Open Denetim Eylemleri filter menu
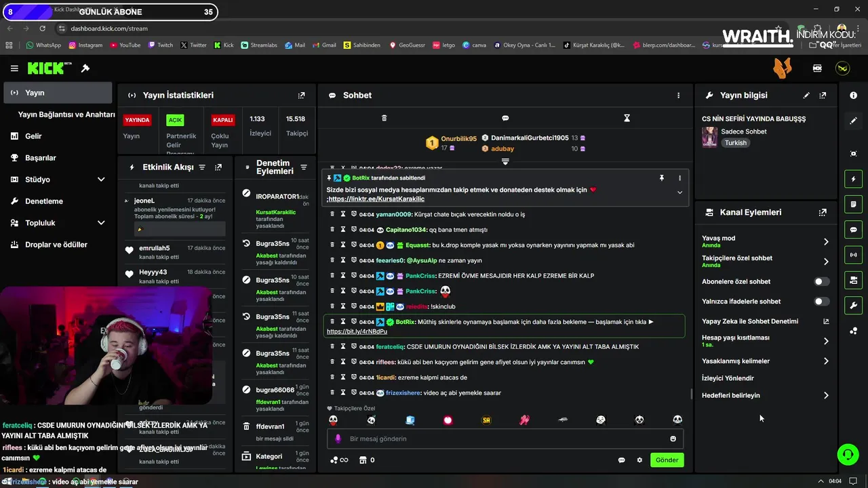868x488 pixels. pos(304,167)
